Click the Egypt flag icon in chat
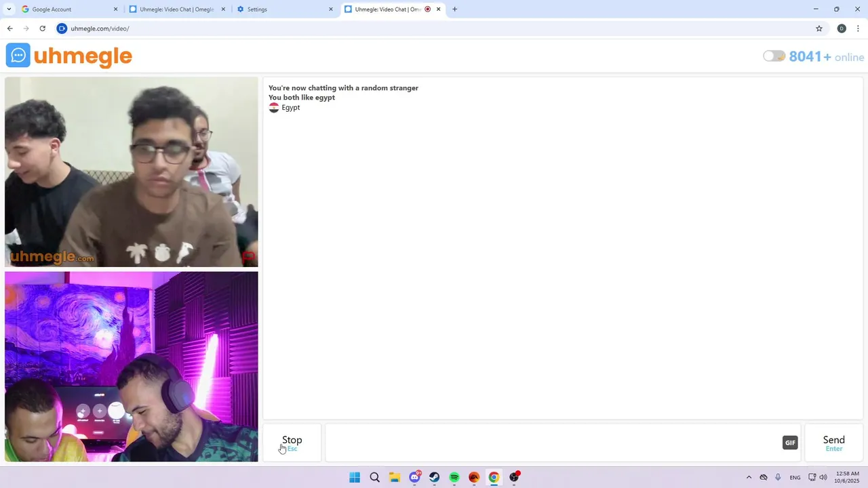Screen dimensions: 868x488 click(274, 108)
